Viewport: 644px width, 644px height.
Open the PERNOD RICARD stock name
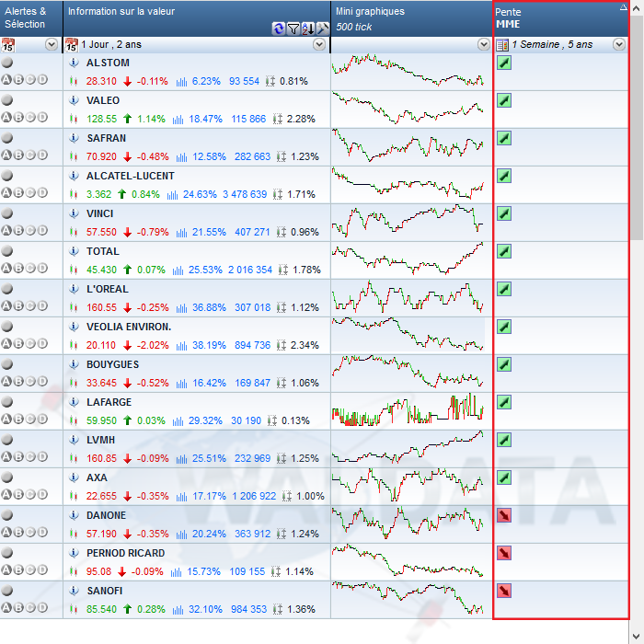click(x=125, y=553)
